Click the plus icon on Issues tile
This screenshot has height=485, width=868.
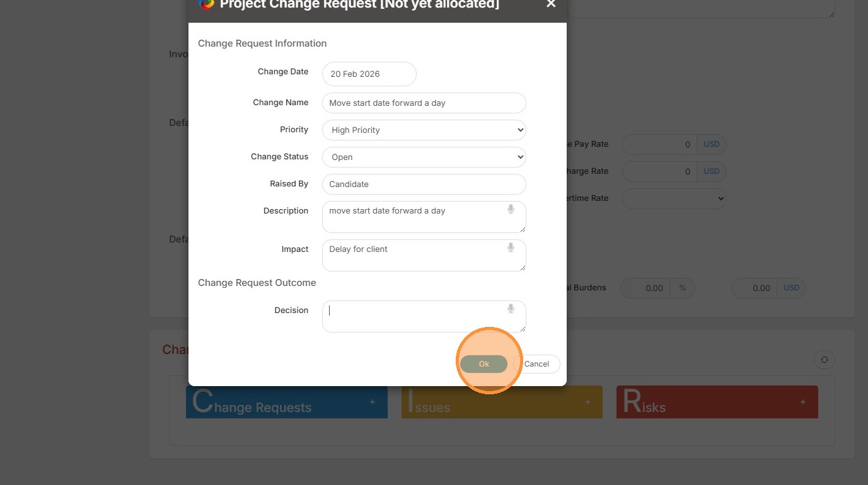(587, 402)
